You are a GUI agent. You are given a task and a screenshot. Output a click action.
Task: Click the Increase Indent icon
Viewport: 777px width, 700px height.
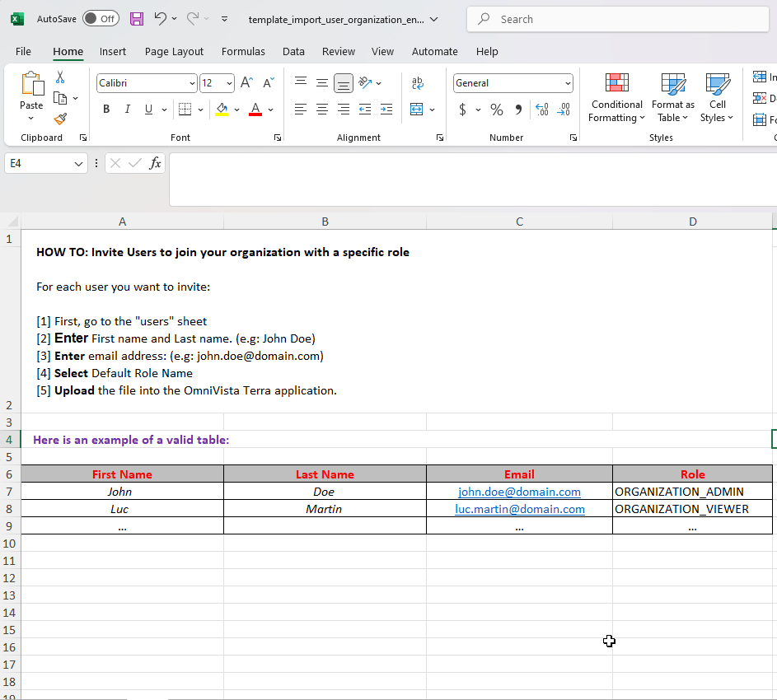pos(386,110)
